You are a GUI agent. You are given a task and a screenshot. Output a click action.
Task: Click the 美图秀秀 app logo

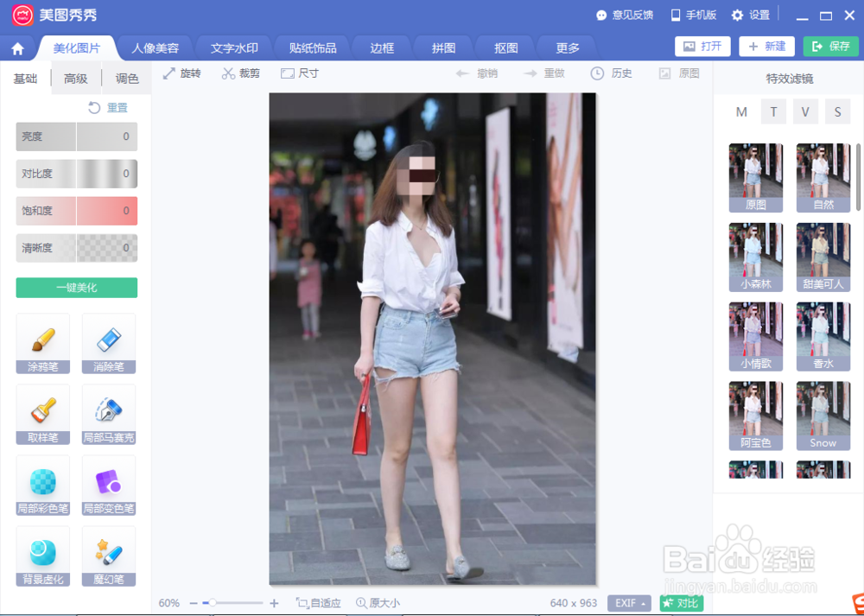click(22, 15)
